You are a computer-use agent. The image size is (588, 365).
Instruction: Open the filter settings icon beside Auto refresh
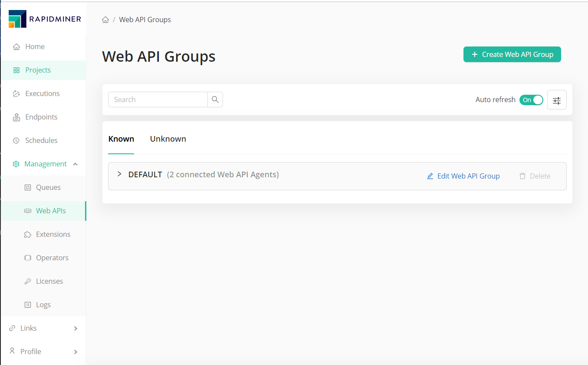(557, 100)
